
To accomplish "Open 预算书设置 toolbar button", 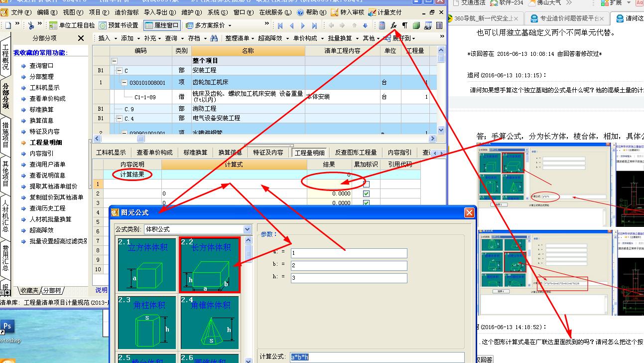I will tap(119, 25).
